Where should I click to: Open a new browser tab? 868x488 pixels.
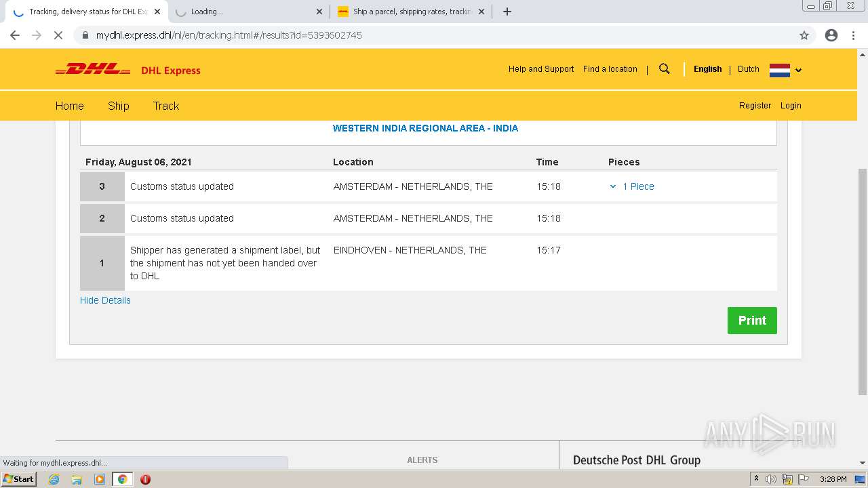click(x=507, y=12)
